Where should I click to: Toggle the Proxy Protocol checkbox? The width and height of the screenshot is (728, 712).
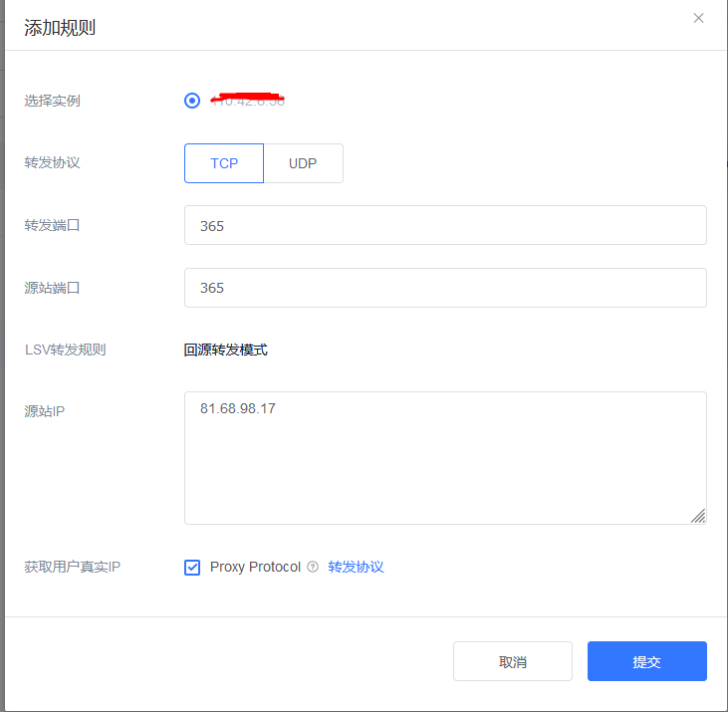pyautogui.click(x=192, y=567)
